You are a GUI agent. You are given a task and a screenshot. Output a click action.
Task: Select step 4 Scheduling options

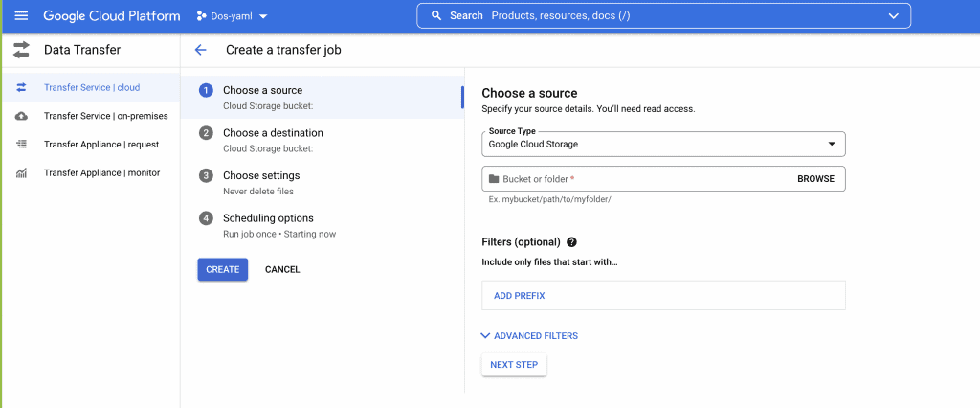click(322, 225)
